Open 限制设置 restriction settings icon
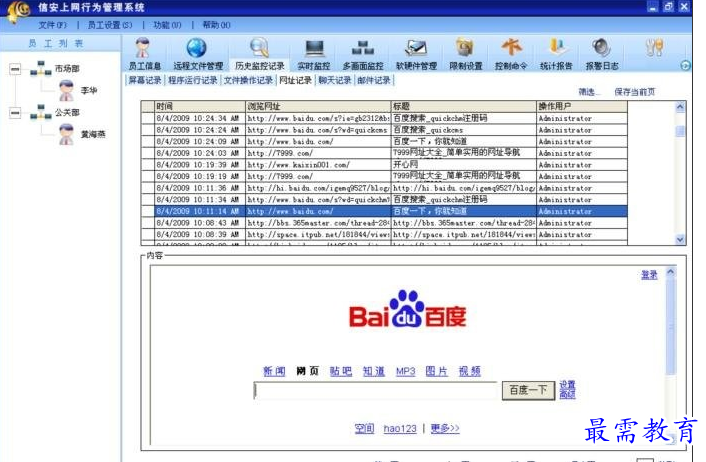Screen dimensions: 706x462 coord(466,54)
